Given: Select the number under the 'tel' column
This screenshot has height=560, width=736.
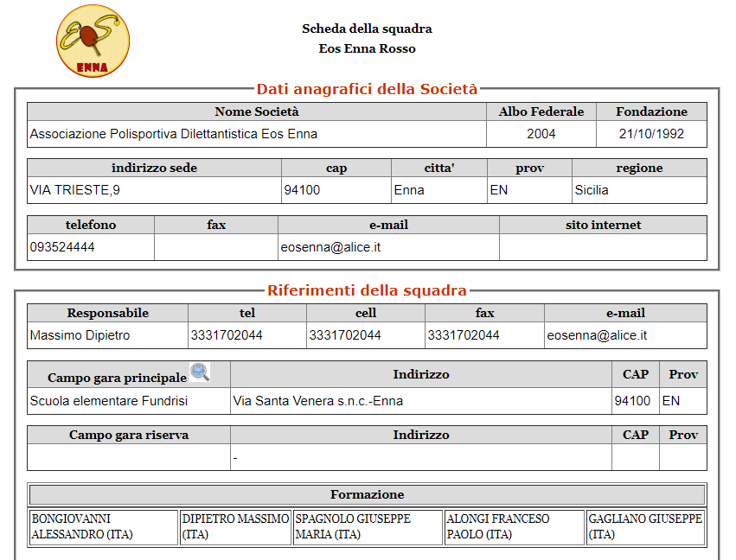Looking at the screenshot, I should tap(227, 335).
